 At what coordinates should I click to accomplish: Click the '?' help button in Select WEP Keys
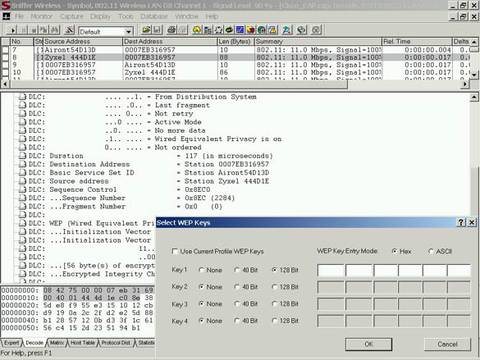tap(461, 222)
